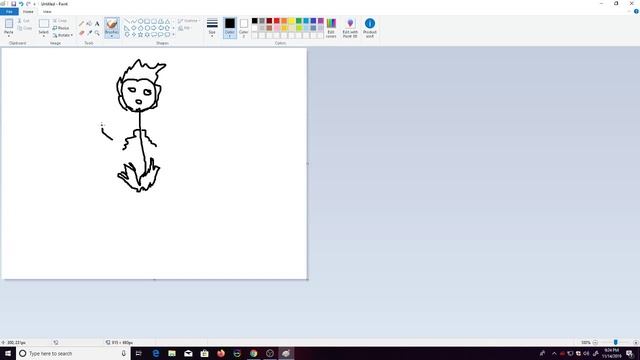Open Firefox from the taskbar
640x360 pixels.
pos(221,353)
